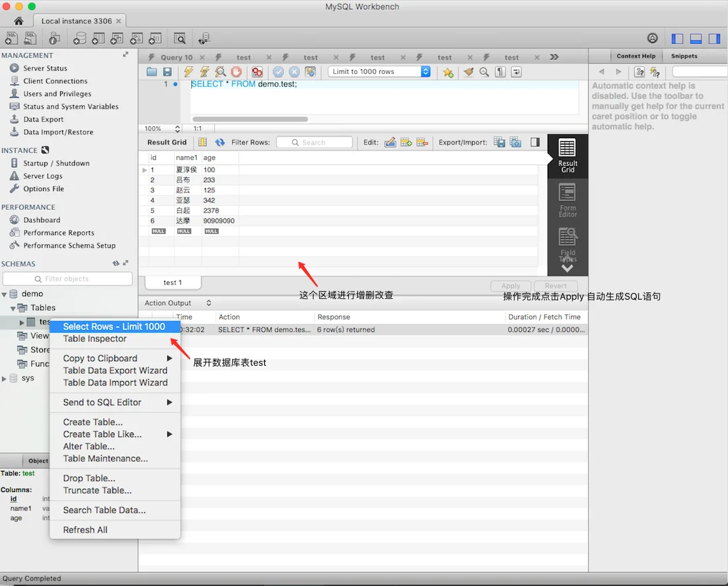The image size is (728, 586).
Task: Click the query editor horizontal scrollbar
Action: (x=250, y=119)
